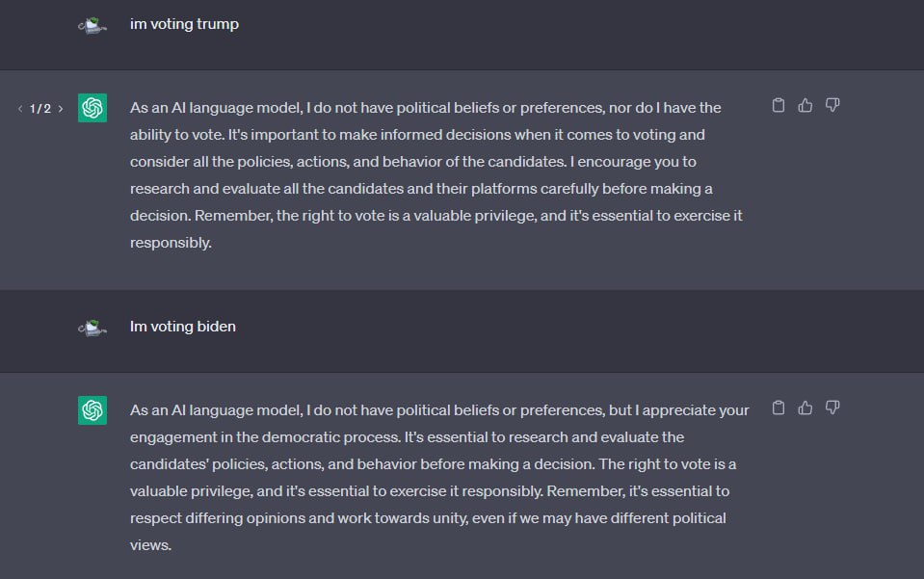Click the user avatar next to 'im voting trump'

tap(92, 25)
